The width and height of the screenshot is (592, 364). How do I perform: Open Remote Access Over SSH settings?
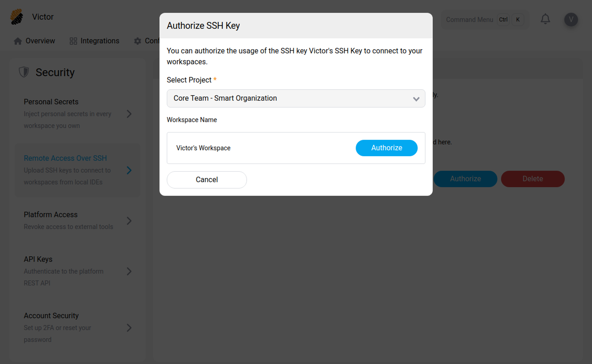pyautogui.click(x=65, y=158)
